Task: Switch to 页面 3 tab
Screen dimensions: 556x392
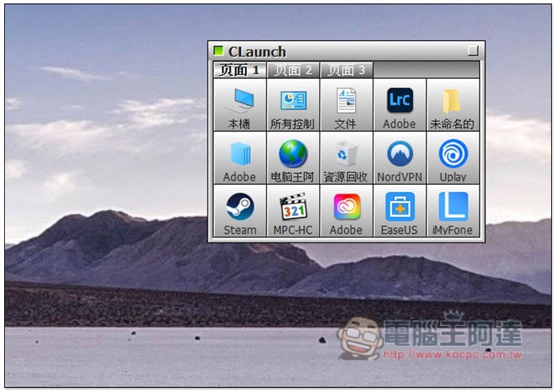Action: (346, 70)
